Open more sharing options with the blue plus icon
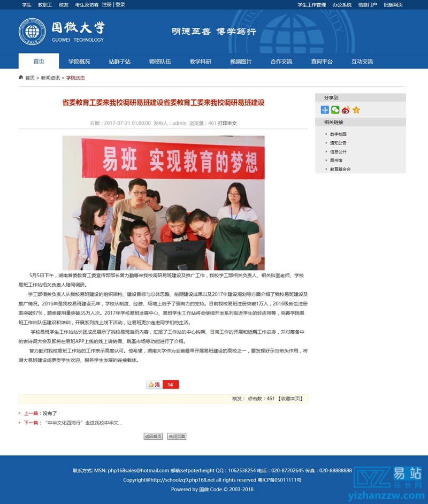The image size is (428, 504). [324, 110]
